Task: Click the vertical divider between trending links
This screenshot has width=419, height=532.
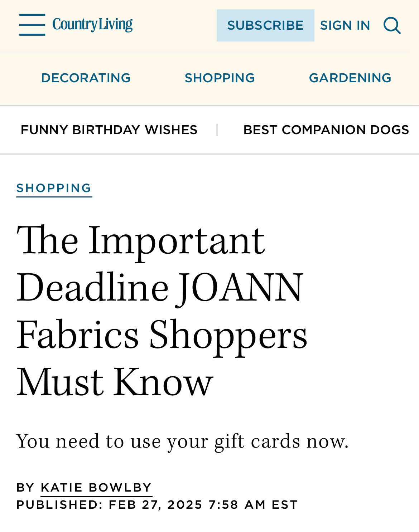Action: click(x=217, y=130)
